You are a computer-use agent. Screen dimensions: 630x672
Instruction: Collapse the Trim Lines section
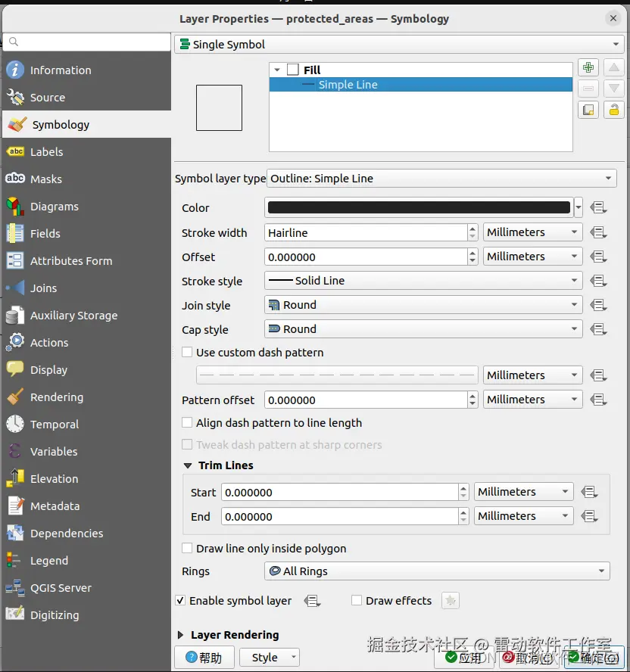(x=188, y=465)
